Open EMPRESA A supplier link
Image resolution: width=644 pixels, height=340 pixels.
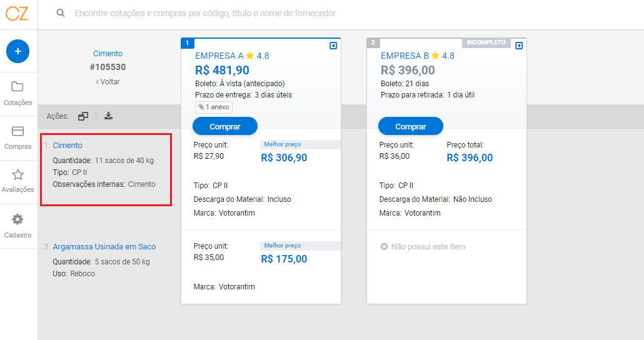point(219,56)
